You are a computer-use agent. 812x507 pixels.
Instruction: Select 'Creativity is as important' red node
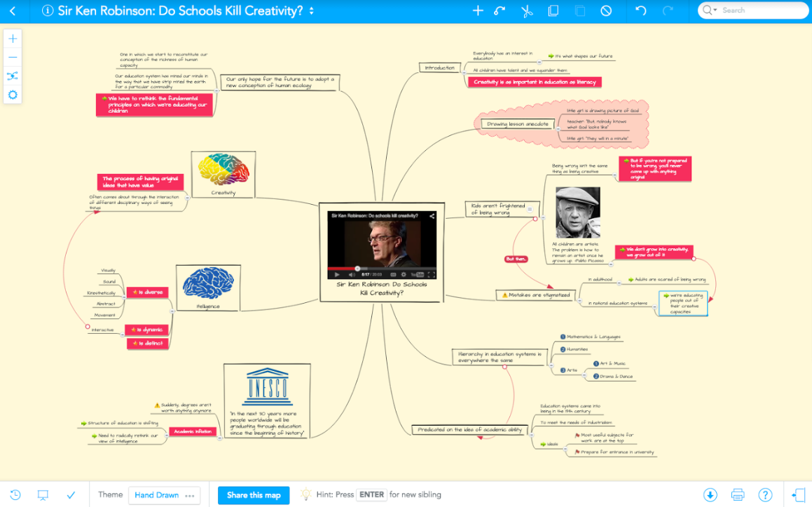[x=535, y=82]
